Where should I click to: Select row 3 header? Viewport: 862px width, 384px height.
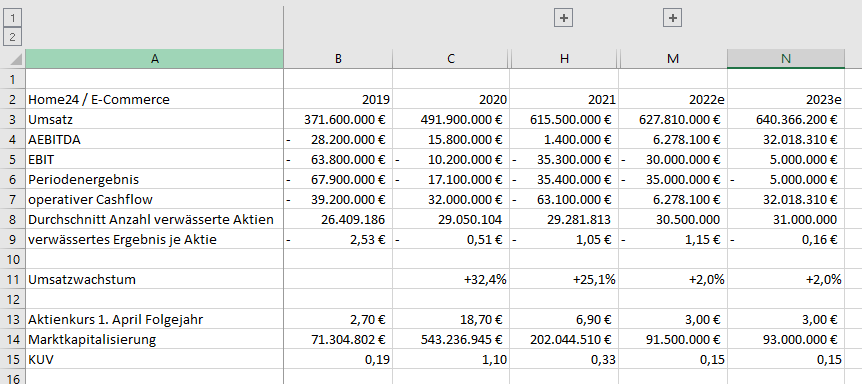[12, 119]
